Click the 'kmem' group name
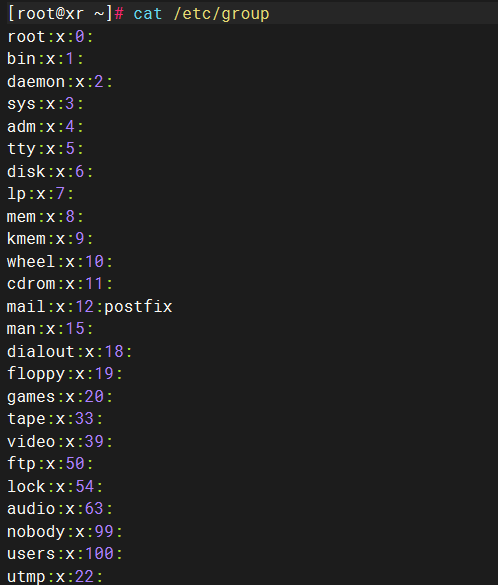 click(26, 239)
